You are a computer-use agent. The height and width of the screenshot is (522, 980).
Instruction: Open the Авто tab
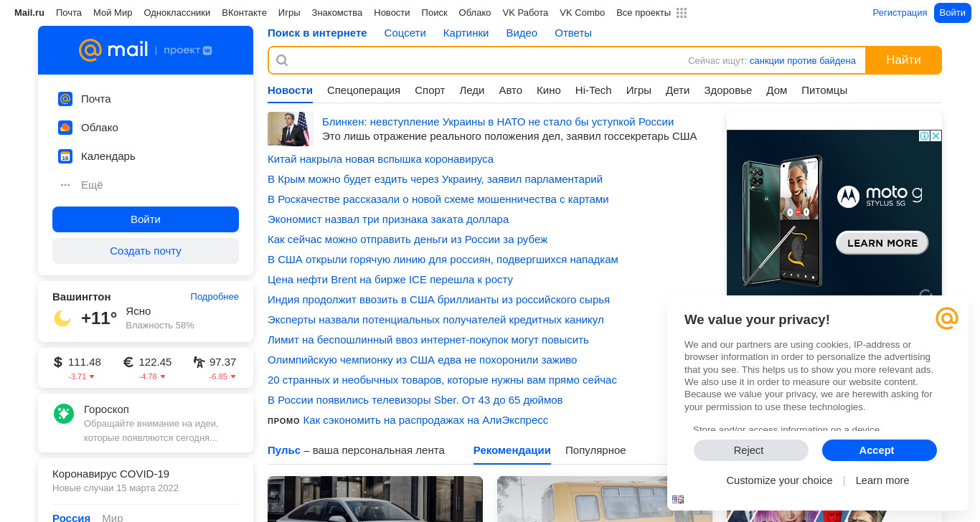pyautogui.click(x=511, y=90)
